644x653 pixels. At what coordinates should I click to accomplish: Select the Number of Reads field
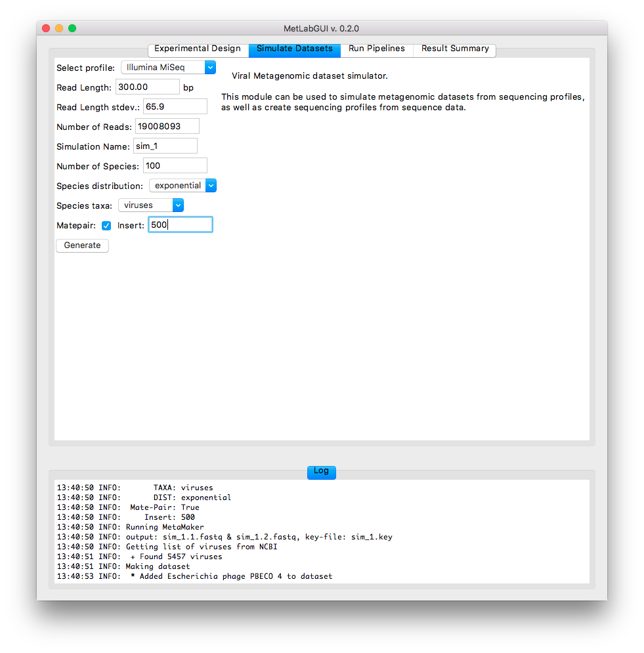(167, 126)
